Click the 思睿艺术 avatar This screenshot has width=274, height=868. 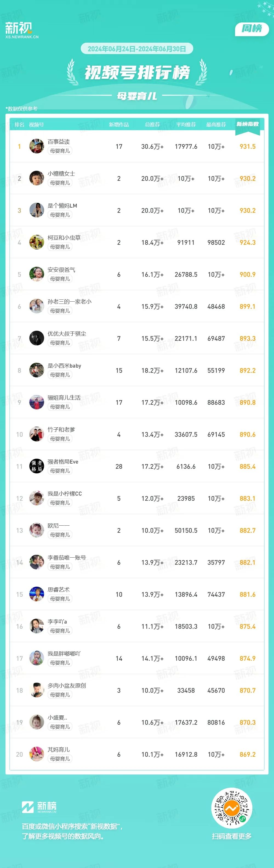(x=36, y=594)
